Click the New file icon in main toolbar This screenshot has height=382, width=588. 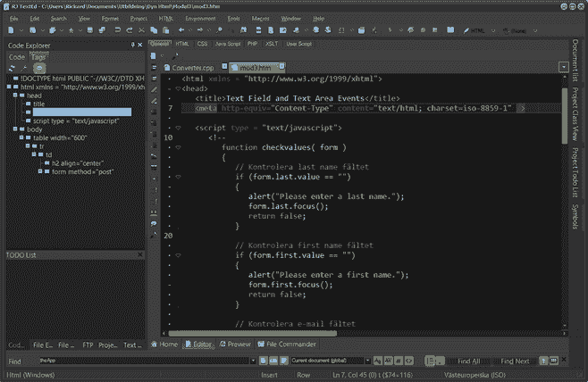[x=11, y=30]
